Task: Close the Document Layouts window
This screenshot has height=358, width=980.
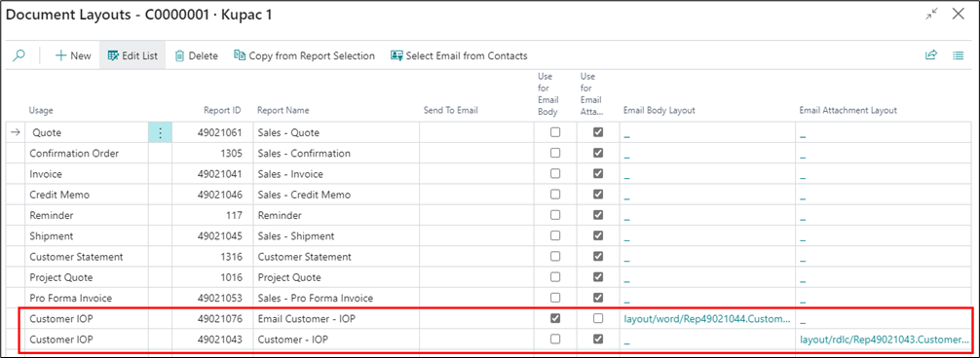Action: (x=959, y=15)
